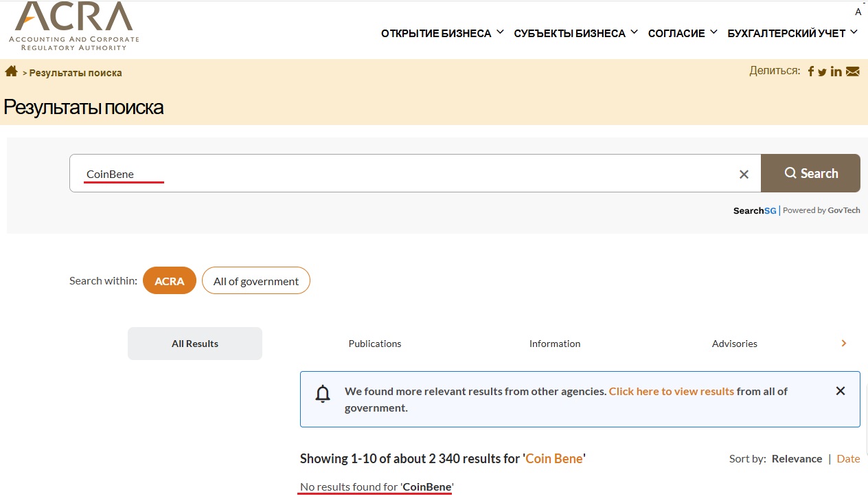Click the SearchSG powered by link
Viewport: 868px width, 503px height.
[x=797, y=210]
